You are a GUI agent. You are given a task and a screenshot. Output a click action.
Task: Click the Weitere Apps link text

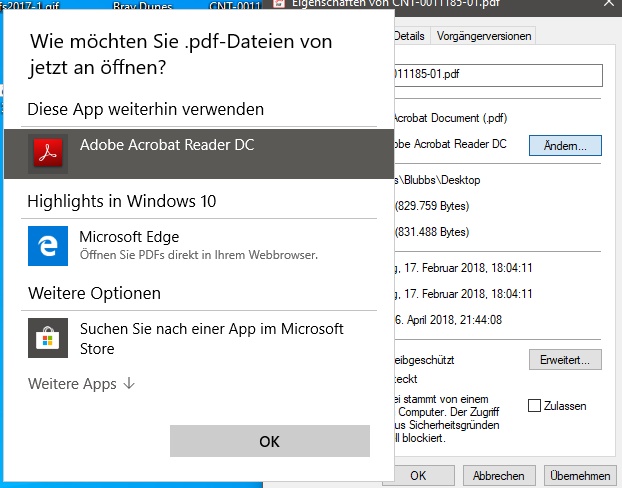(x=72, y=384)
